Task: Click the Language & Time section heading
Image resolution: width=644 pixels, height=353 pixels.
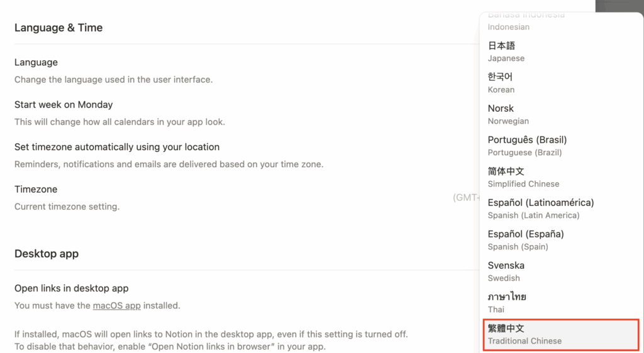Action: pos(58,28)
